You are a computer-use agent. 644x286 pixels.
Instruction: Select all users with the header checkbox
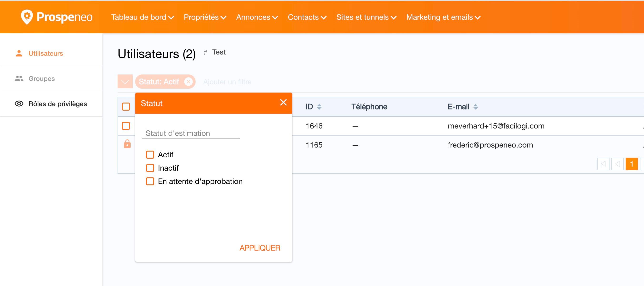pos(126,107)
